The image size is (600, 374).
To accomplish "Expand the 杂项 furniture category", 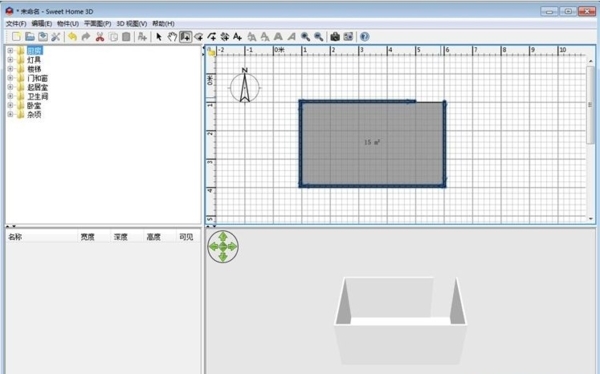I will point(10,114).
